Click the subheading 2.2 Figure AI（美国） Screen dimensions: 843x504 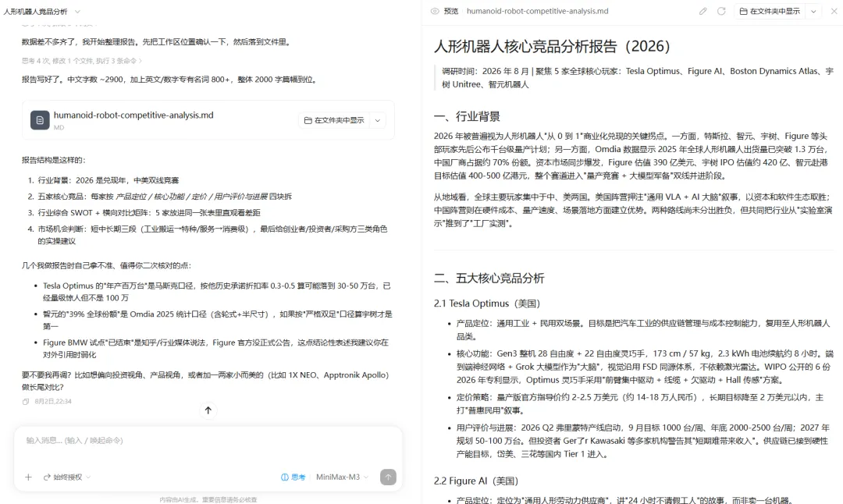476,481
